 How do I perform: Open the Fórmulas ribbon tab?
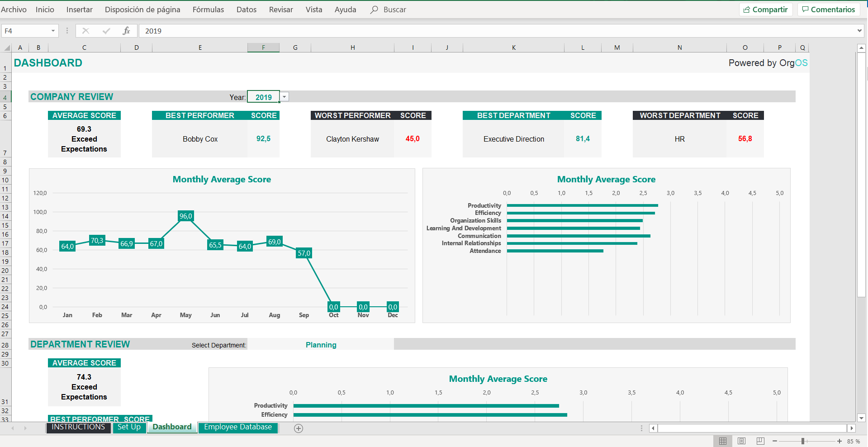click(208, 10)
